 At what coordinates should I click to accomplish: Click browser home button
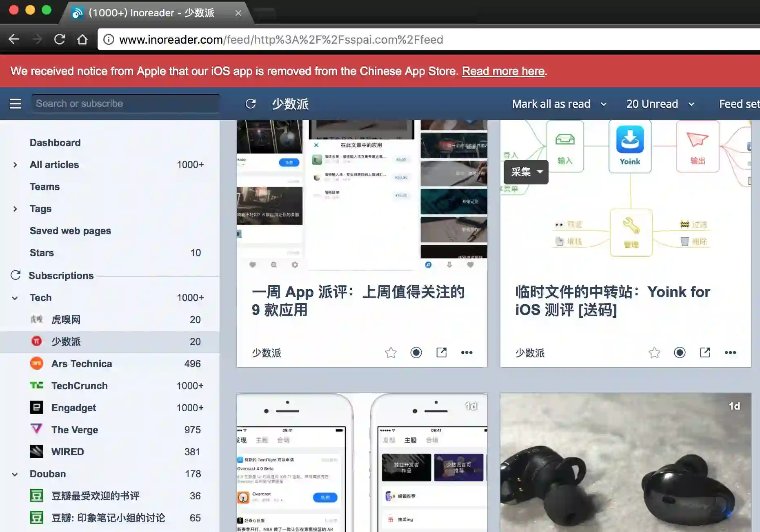click(82, 40)
